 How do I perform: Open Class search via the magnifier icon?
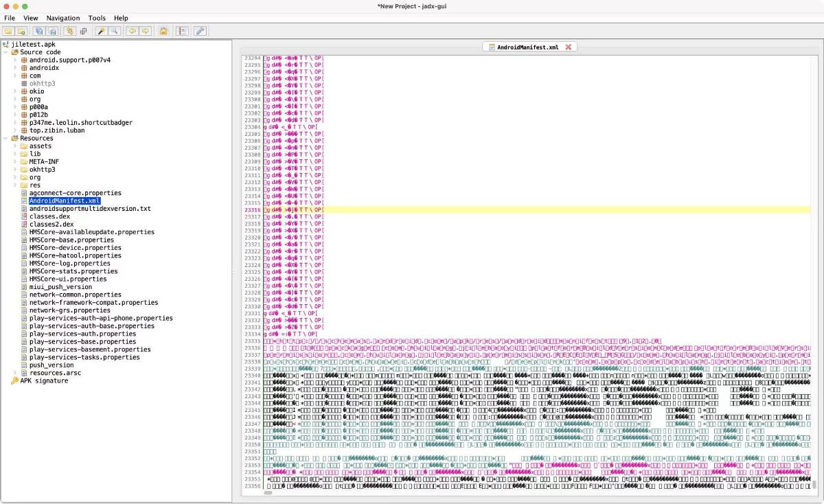coord(114,31)
